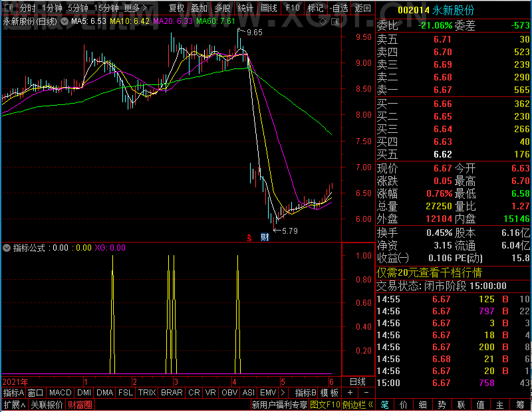Click the red S marker under the chart
This screenshot has height=412, width=532.
pyautogui.click(x=249, y=238)
